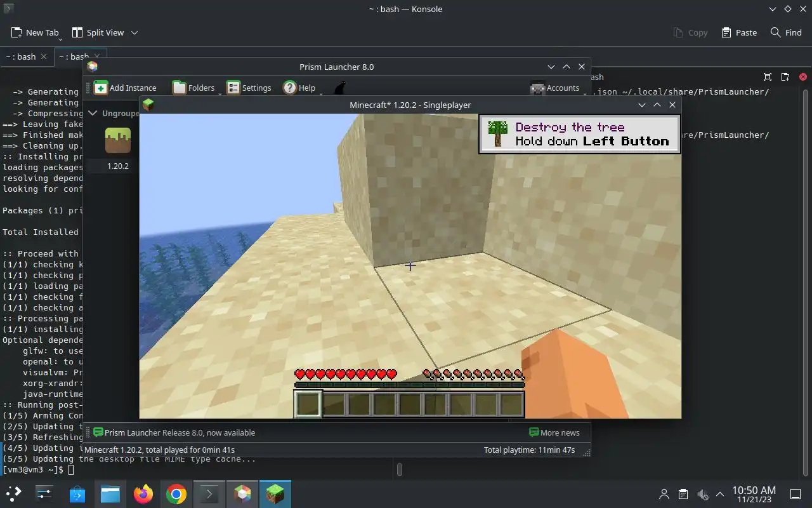Click the Paste button in Konsole
The width and height of the screenshot is (812, 508).
[x=739, y=32]
